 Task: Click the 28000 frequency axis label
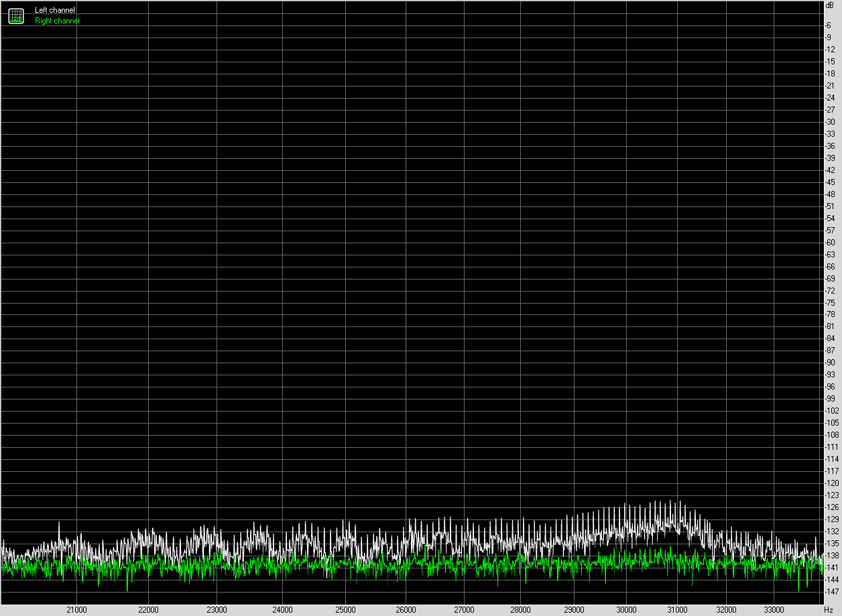tap(520, 609)
